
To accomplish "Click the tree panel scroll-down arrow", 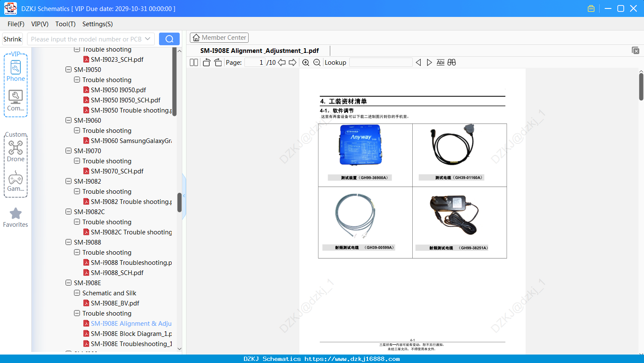I will point(179,349).
